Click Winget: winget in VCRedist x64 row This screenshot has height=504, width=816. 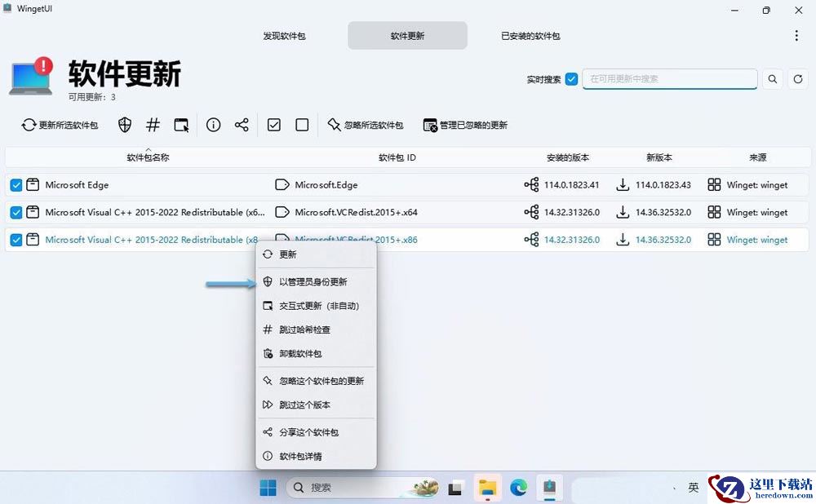click(x=757, y=212)
